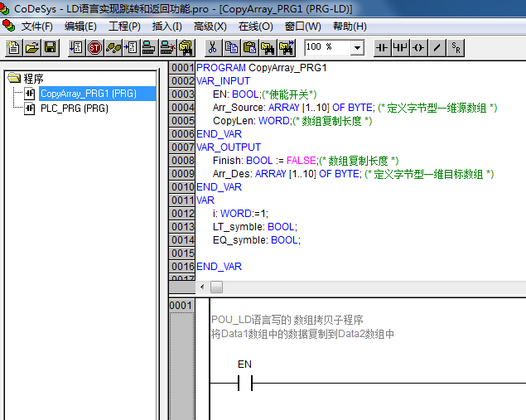Click the 'EN: BOOL;' declaration line
This screenshot has width=526, height=420.
(x=265, y=94)
